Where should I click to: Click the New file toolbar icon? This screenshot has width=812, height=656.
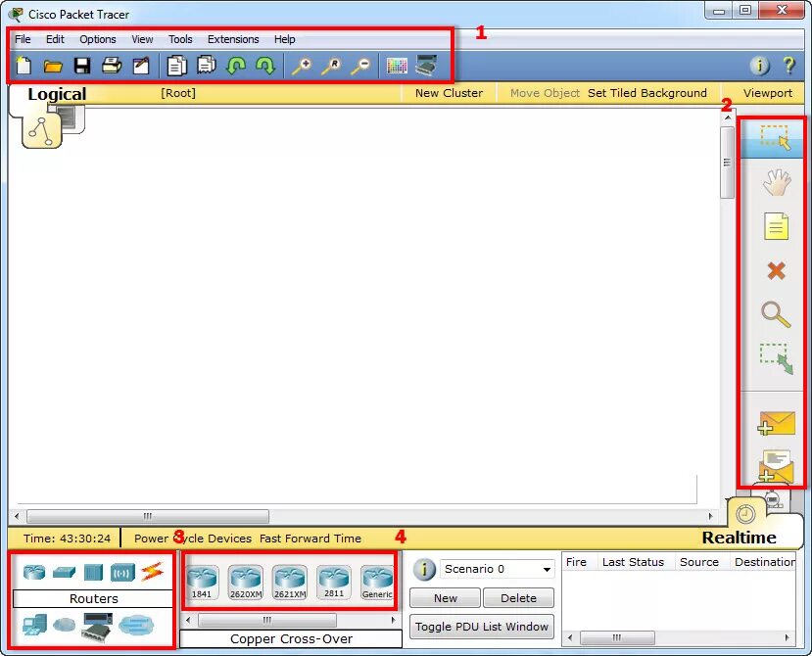[x=24, y=66]
